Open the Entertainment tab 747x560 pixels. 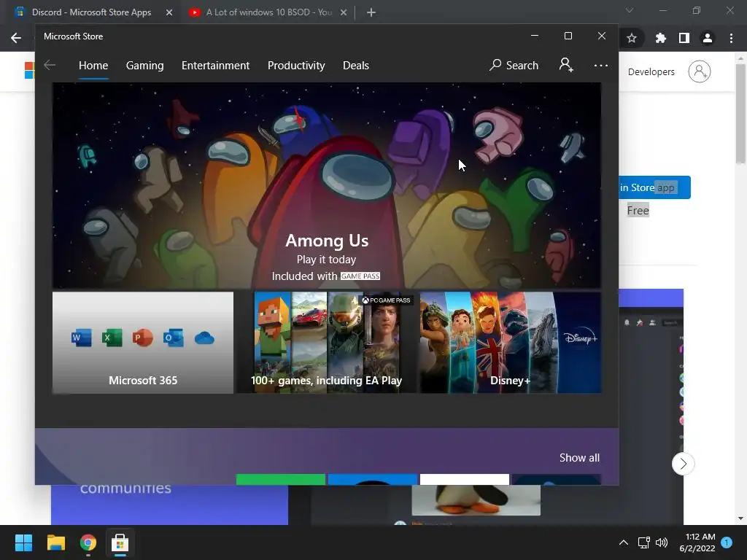click(x=215, y=65)
